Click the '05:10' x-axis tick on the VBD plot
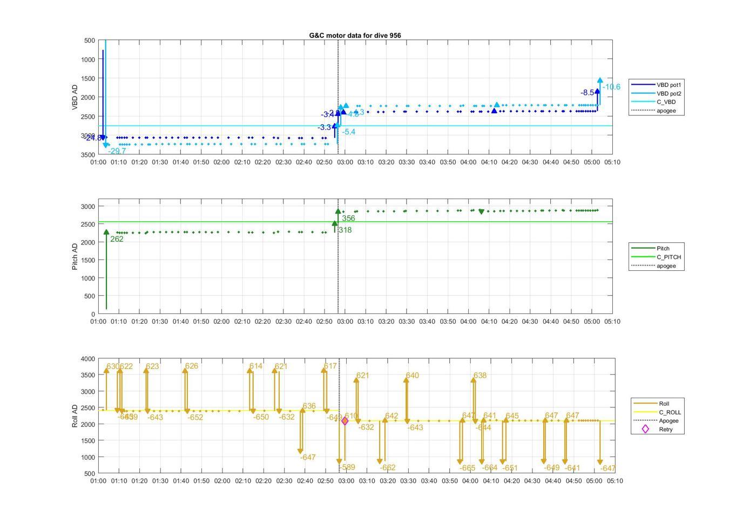Screen dimensions: 756x532 [612, 162]
